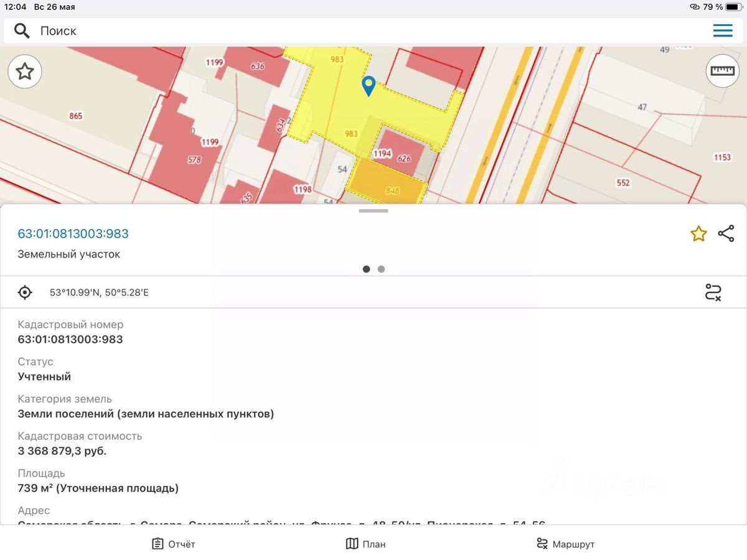The width and height of the screenshot is (747, 560).
Task: Open favorites with the round star button on map
Action: click(x=25, y=72)
